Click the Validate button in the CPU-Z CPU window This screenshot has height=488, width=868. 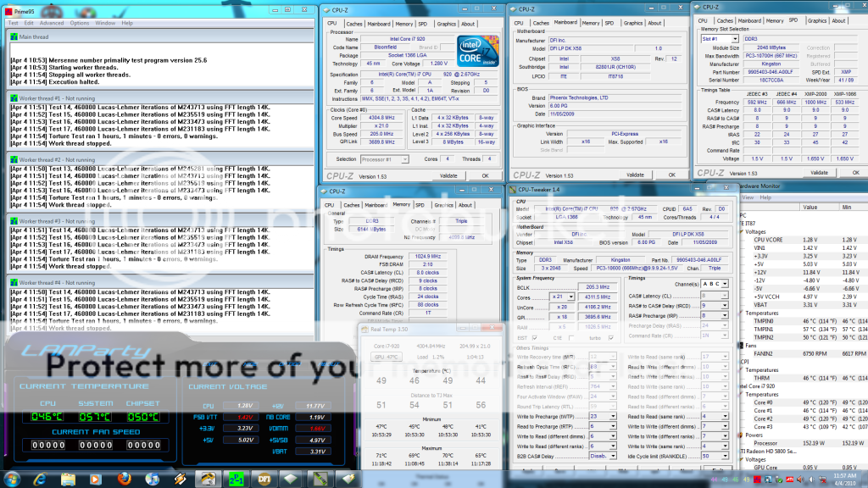(448, 175)
